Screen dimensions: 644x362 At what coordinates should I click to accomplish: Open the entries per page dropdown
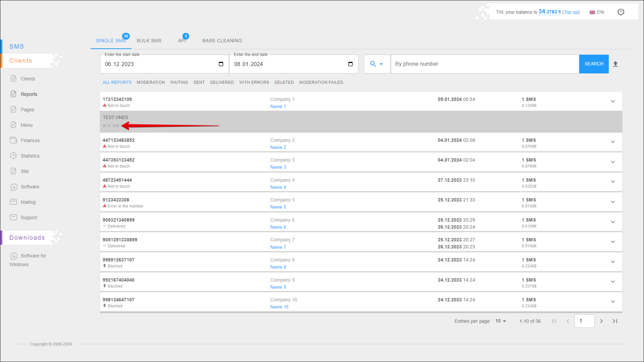[500, 321]
